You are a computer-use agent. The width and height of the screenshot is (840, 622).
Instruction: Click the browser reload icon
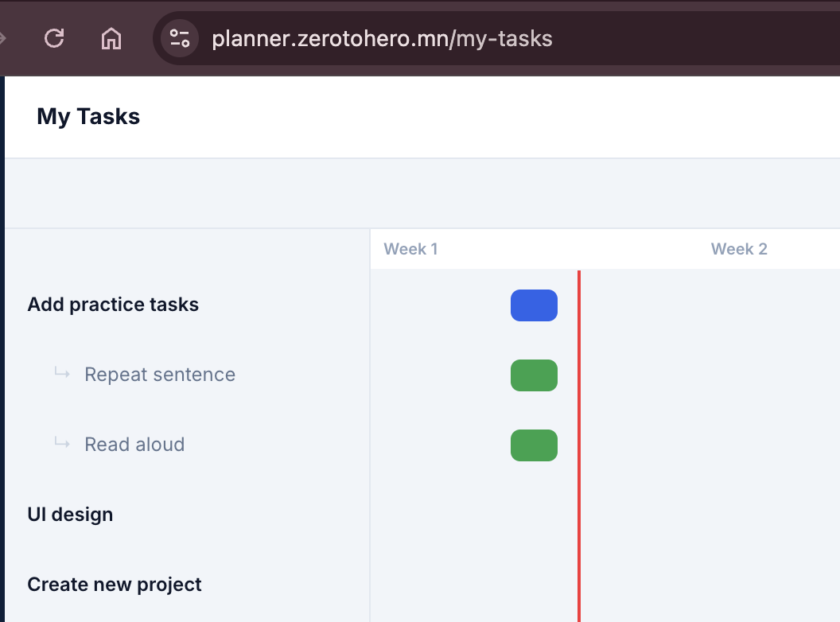54,38
